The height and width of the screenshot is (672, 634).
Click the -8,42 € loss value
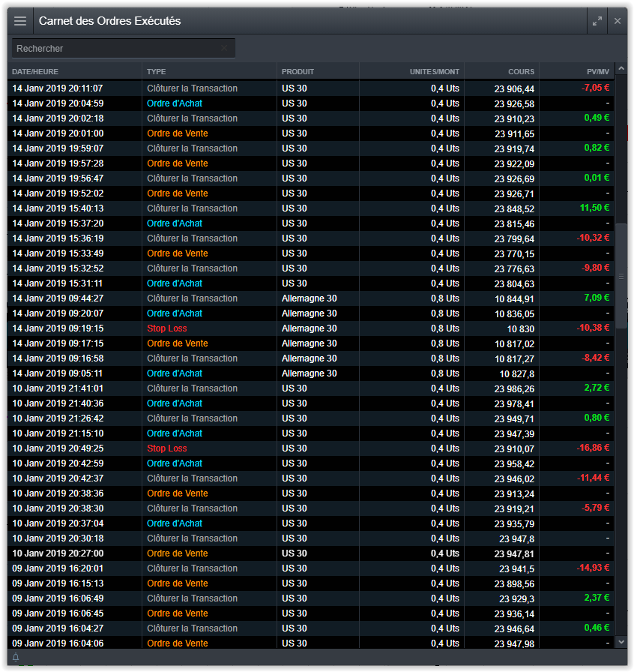596,358
